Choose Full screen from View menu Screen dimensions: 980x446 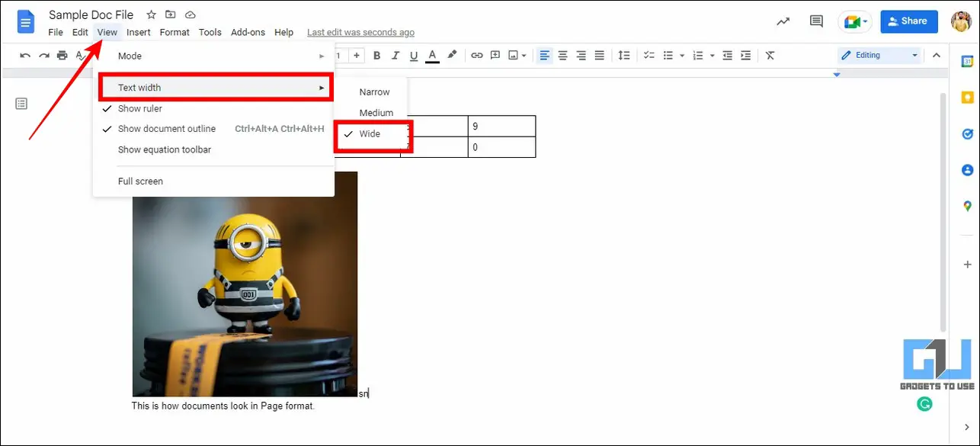point(213,181)
